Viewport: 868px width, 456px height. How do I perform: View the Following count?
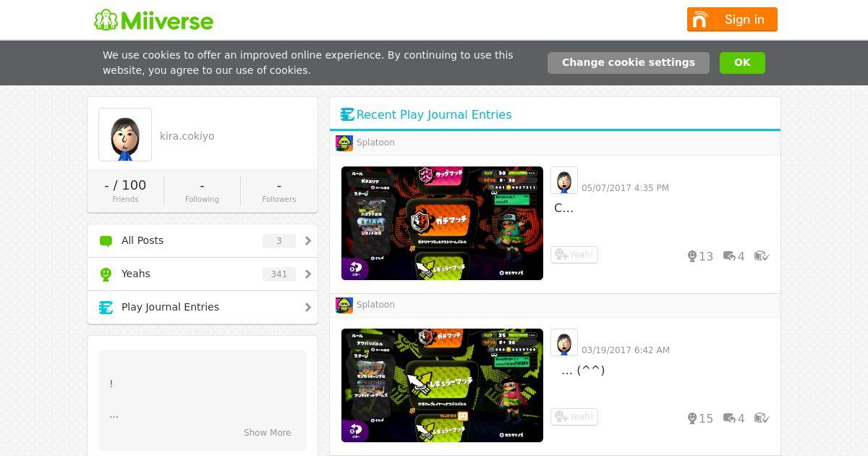tap(202, 190)
